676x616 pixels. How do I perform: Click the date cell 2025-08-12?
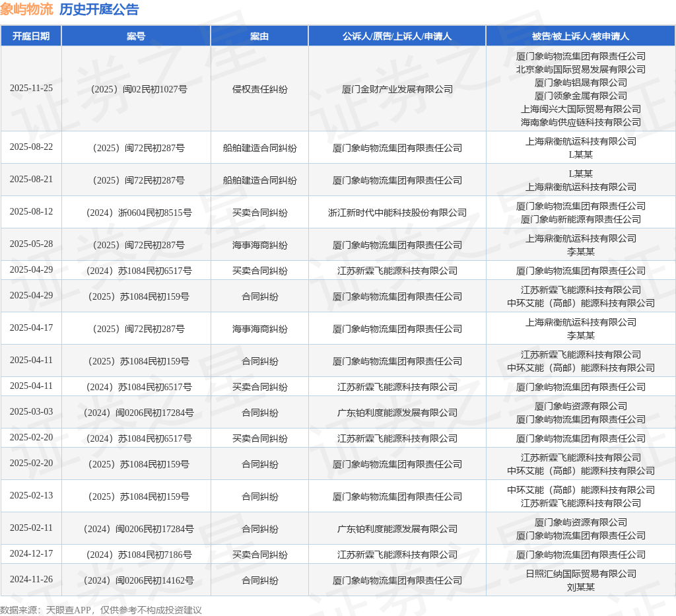31,211
